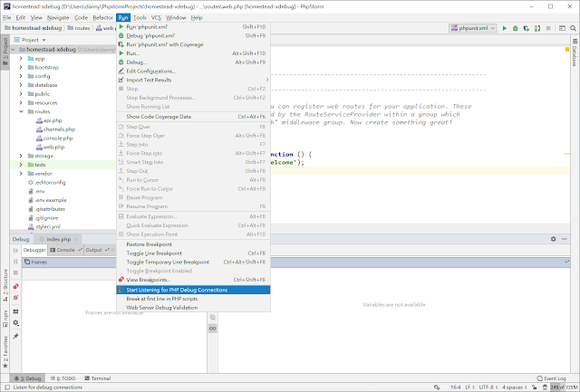Image resolution: width=580 pixels, height=392 pixels.
Task: Open the Project view dropdown arrow
Action: click(43, 40)
